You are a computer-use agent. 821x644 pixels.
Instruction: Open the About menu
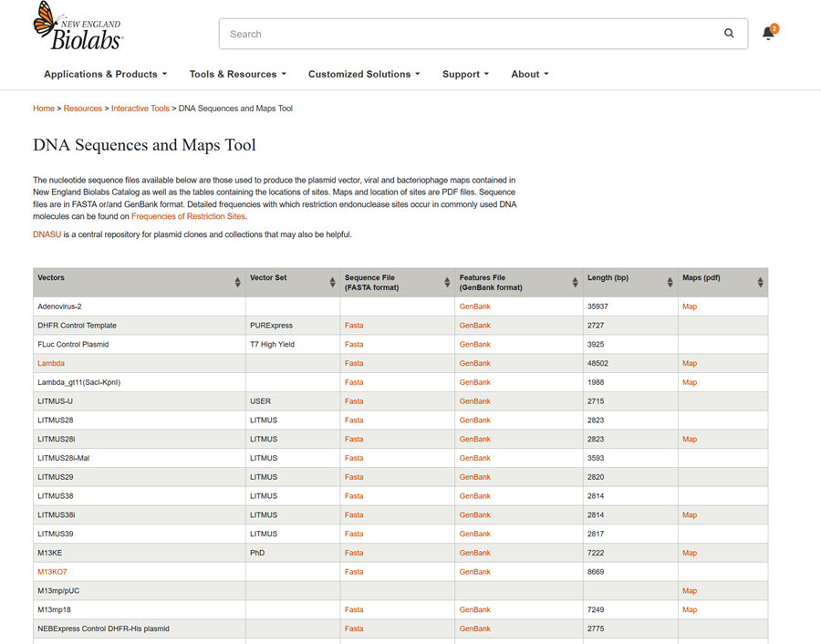pyautogui.click(x=529, y=74)
